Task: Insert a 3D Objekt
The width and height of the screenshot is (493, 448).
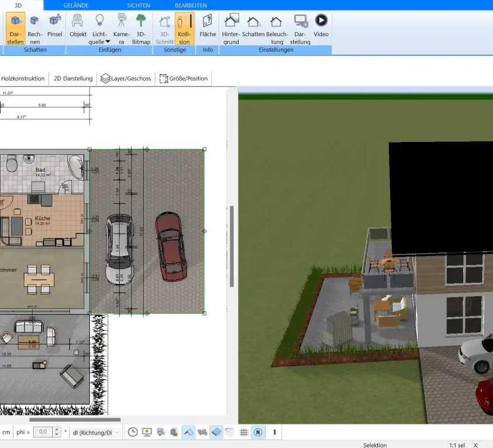Action: (78, 29)
